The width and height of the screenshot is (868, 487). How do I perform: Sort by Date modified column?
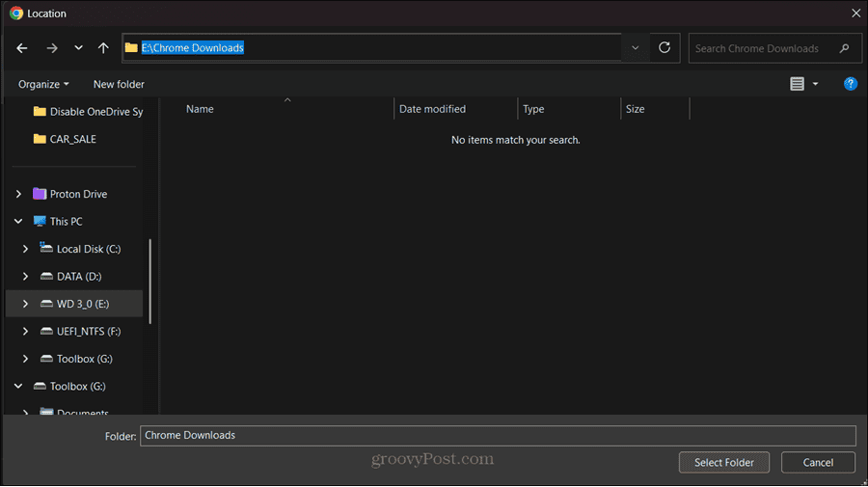[x=432, y=109]
